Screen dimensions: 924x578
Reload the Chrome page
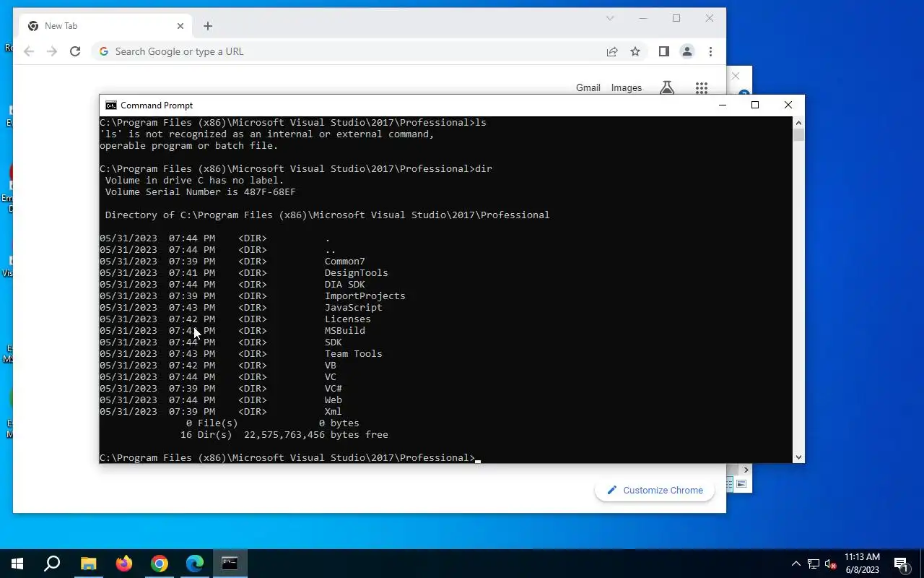point(75,51)
